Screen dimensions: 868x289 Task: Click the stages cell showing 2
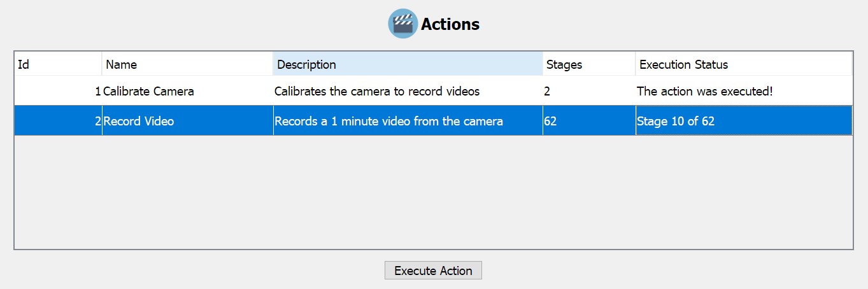pyautogui.click(x=548, y=92)
